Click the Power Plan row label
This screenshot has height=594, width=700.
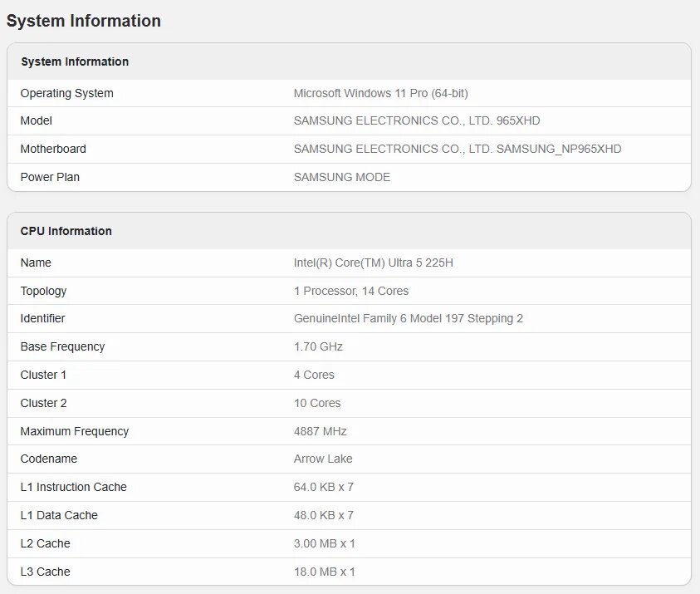pos(50,177)
